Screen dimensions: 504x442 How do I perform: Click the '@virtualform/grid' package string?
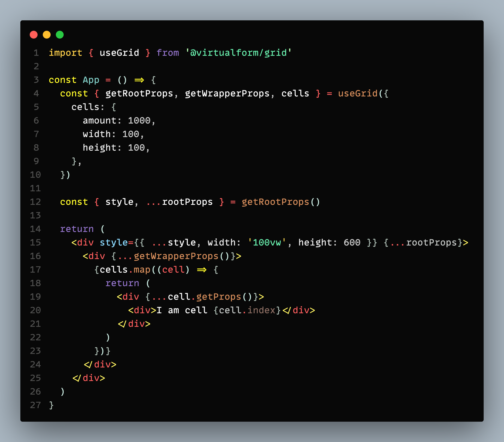coord(238,53)
